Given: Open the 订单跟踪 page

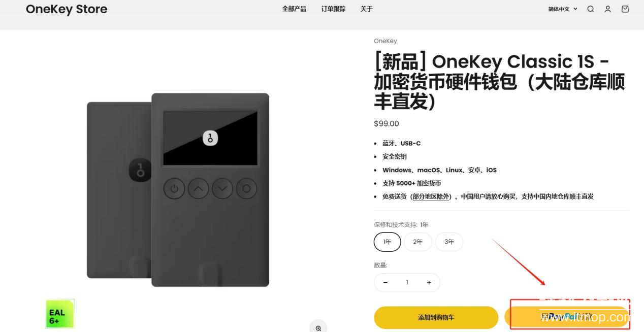Looking at the screenshot, I should (333, 9).
